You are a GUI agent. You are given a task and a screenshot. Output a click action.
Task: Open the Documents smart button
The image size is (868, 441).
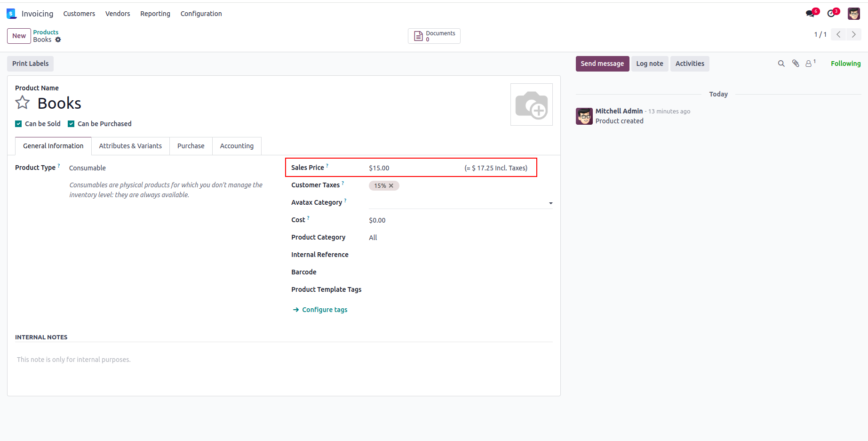(434, 36)
